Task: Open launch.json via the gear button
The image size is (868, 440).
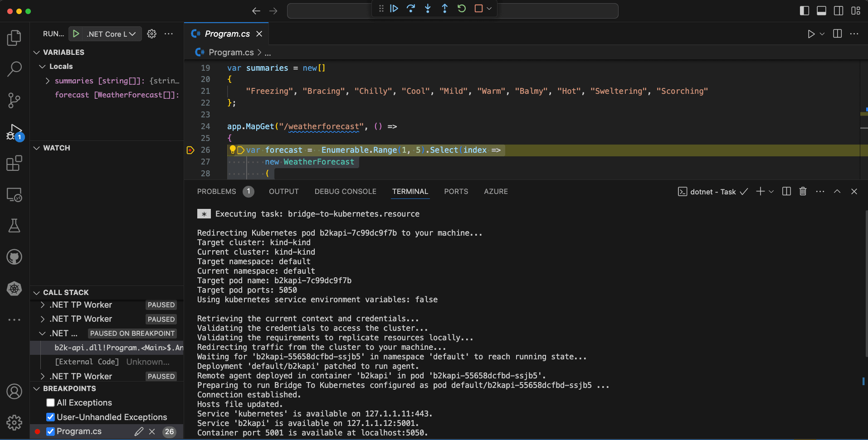Action: [x=151, y=34]
